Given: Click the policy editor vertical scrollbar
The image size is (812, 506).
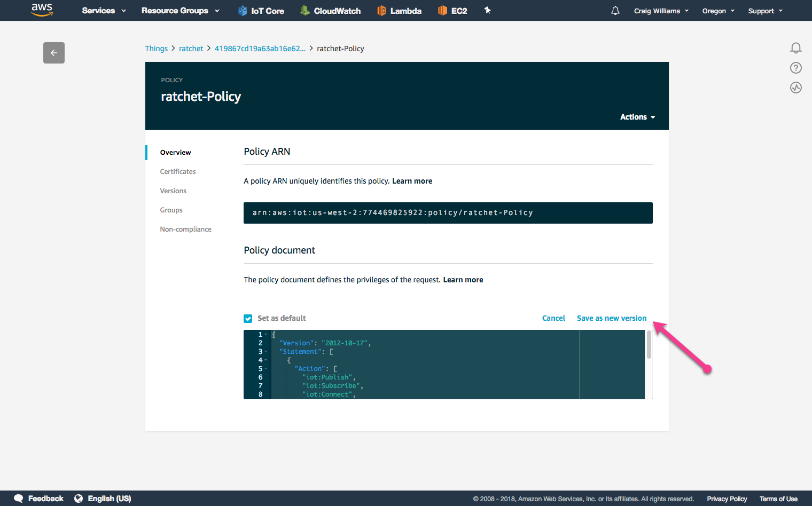Looking at the screenshot, I should coord(649,345).
